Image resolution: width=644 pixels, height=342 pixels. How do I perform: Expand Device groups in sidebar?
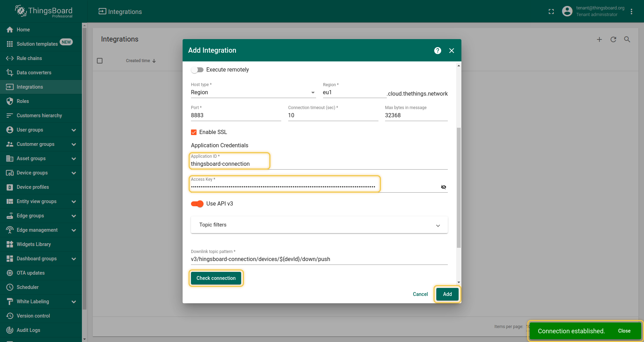74,173
